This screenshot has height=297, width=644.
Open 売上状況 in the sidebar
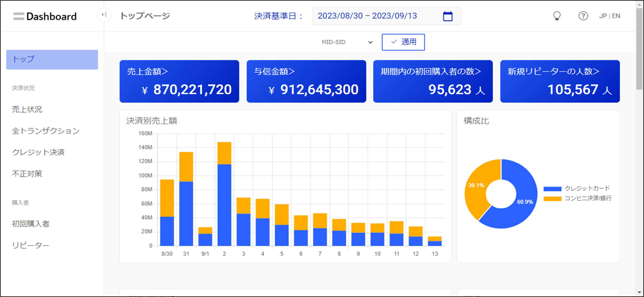[27, 109]
